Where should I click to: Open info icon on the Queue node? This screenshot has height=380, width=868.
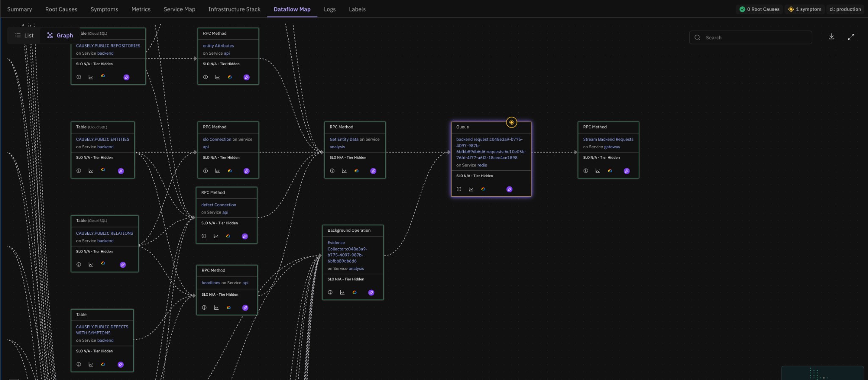pyautogui.click(x=459, y=189)
